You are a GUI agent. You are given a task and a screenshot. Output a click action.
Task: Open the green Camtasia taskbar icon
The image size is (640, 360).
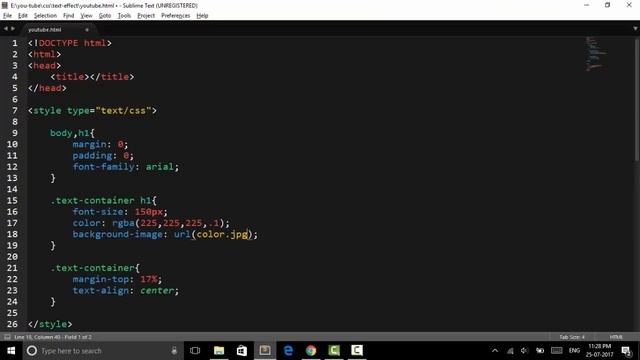point(334,351)
